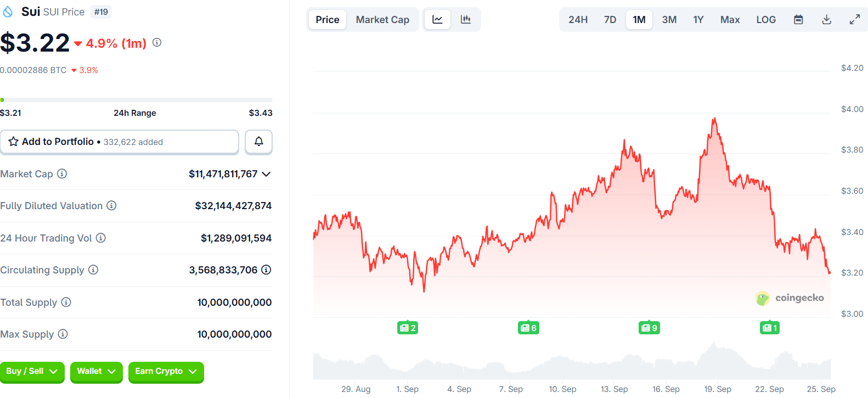868x398 pixels.
Task: Switch to the Price chart tab
Action: pos(328,20)
